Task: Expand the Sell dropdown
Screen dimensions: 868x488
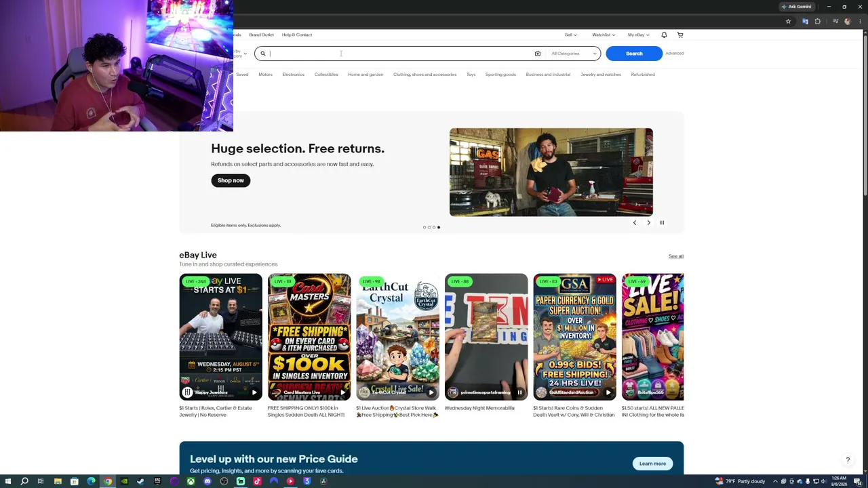Action: [x=571, y=35]
